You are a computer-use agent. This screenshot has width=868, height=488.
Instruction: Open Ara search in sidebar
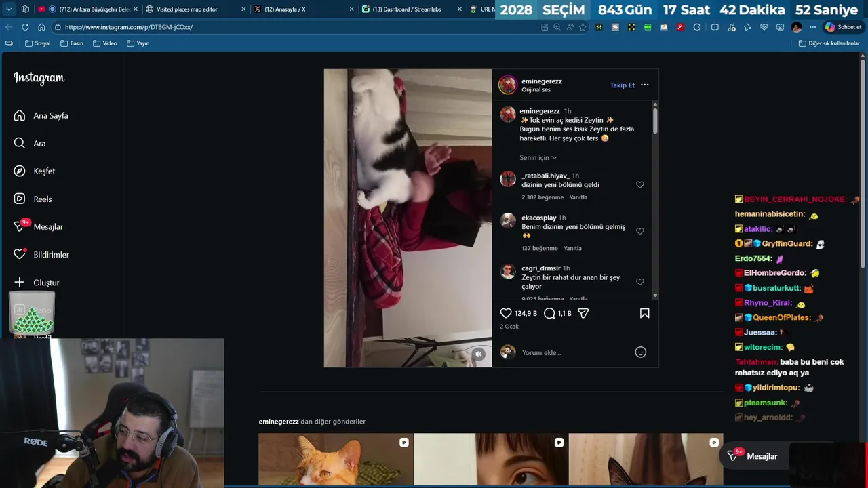point(30,144)
